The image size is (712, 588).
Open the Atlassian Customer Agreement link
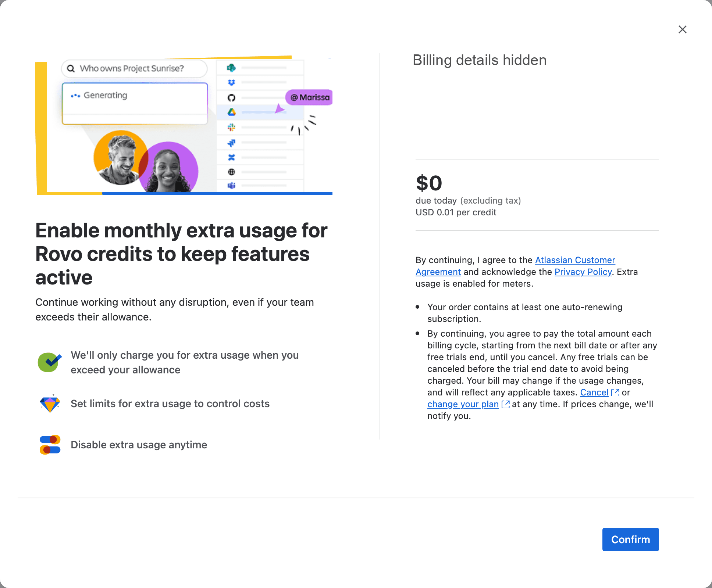[575, 260]
